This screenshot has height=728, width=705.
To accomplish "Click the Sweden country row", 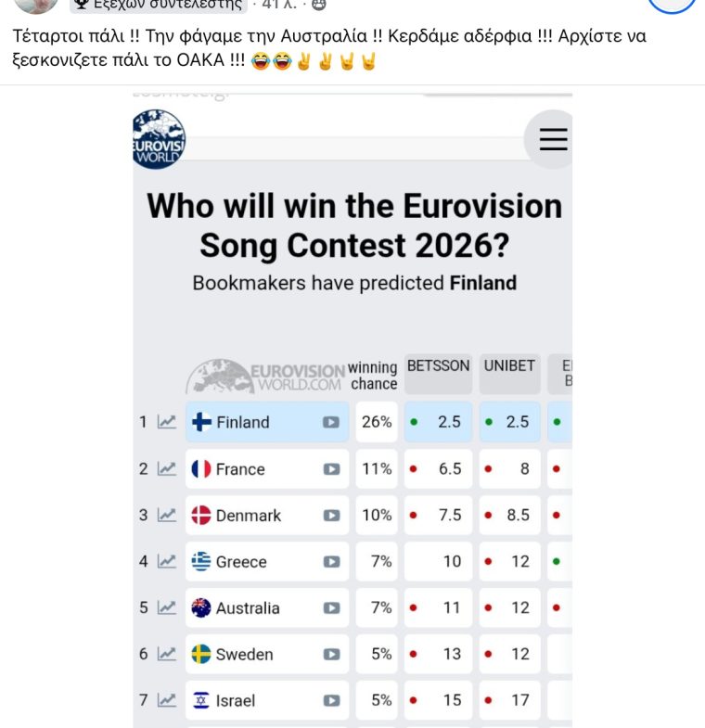I will [244, 655].
